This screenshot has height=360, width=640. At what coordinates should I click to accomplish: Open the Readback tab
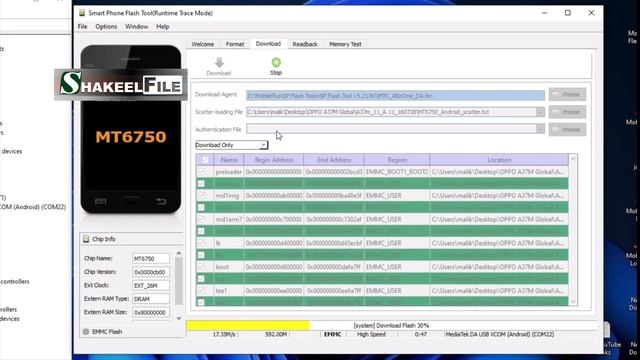point(305,44)
